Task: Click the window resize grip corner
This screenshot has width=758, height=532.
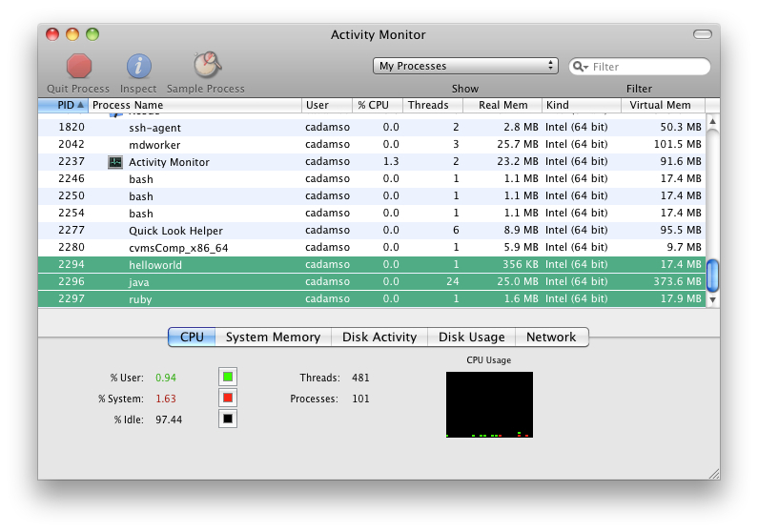Action: 713,474
